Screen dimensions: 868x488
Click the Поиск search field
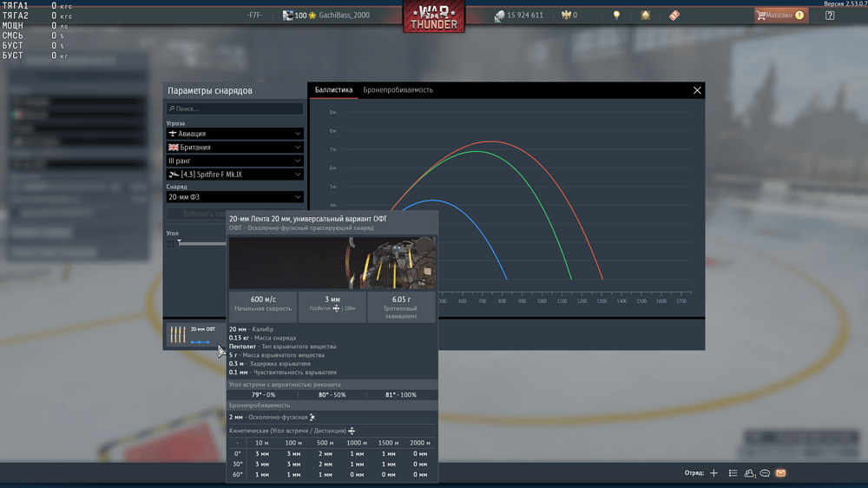coord(234,109)
